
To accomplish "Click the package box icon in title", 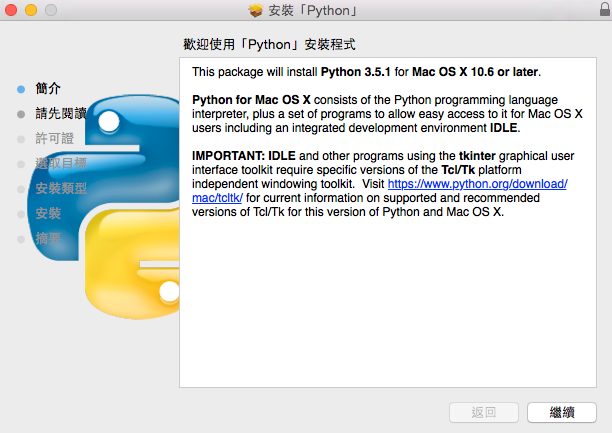I will click(x=256, y=10).
